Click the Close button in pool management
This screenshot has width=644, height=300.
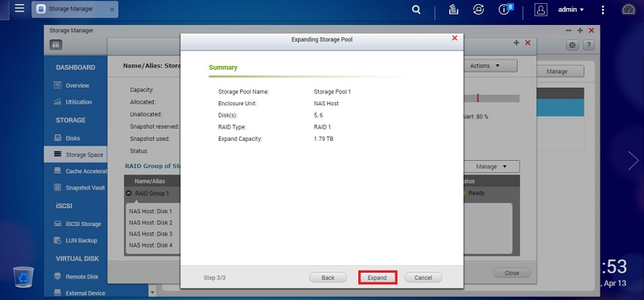coord(512,273)
